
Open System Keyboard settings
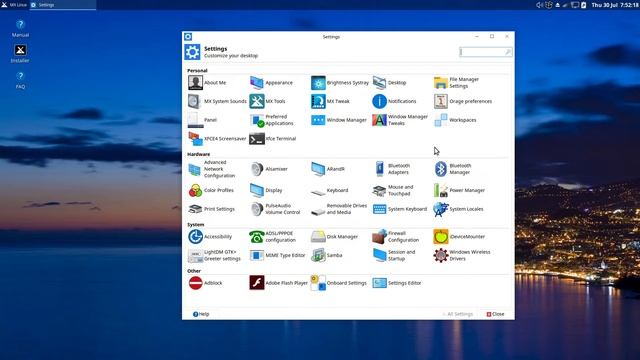400,209
